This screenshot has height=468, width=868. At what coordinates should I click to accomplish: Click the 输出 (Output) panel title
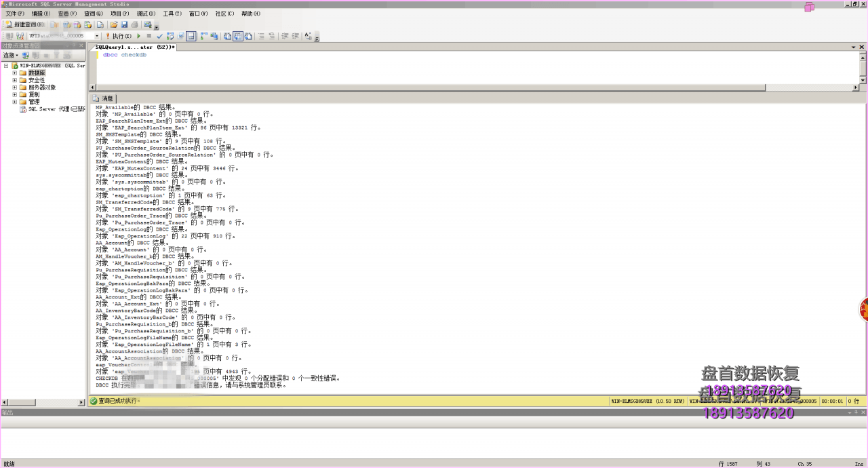click(7, 412)
